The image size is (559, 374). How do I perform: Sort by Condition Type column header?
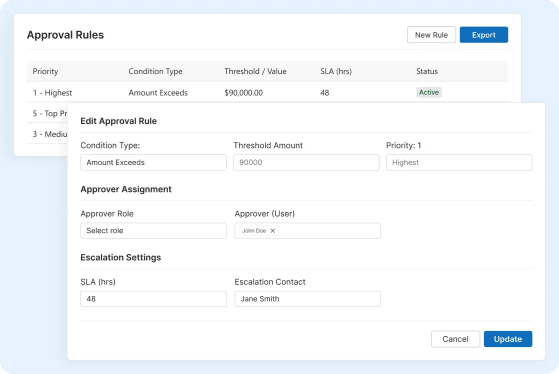pyautogui.click(x=155, y=71)
